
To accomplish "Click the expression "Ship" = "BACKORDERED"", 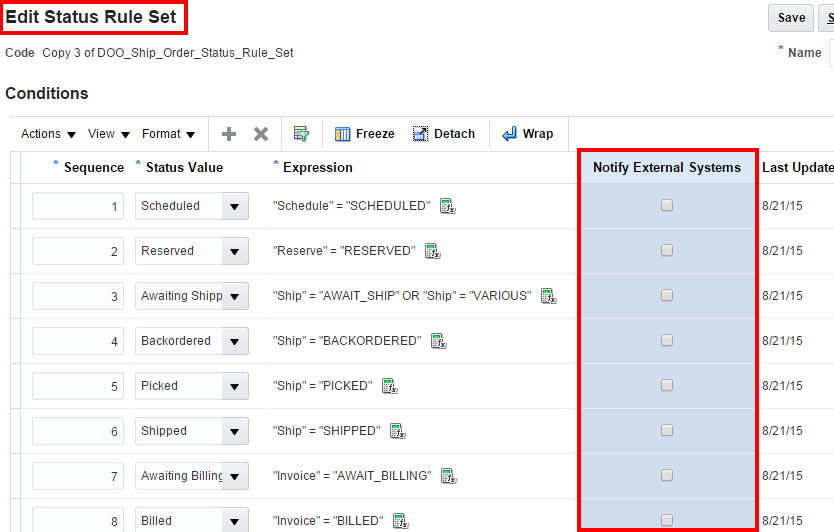I will pyautogui.click(x=347, y=341).
